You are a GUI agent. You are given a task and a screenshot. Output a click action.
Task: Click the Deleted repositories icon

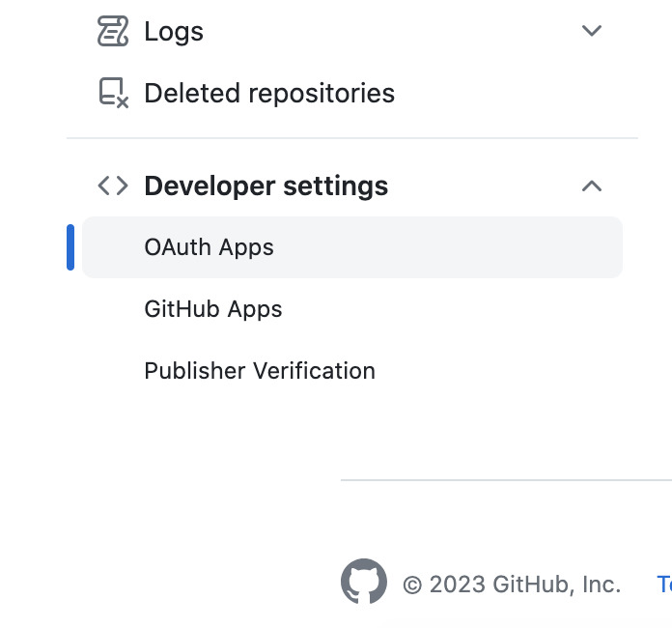click(x=113, y=93)
